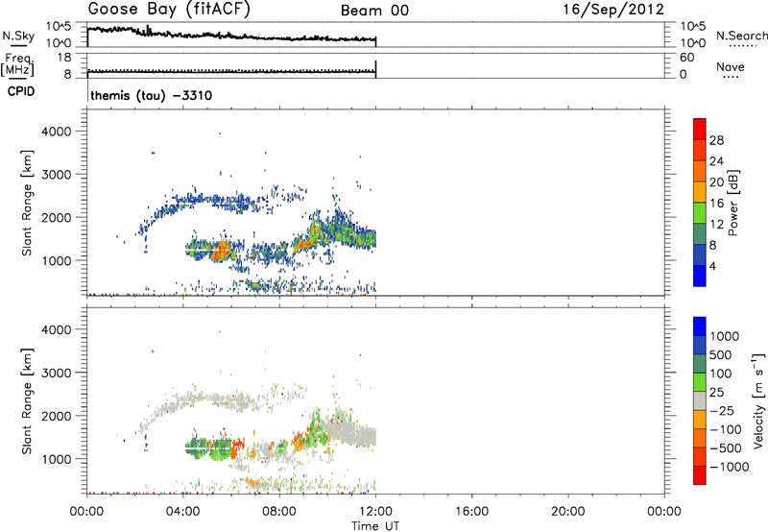
Task: Select the N.Search legend label
Action: (x=741, y=36)
